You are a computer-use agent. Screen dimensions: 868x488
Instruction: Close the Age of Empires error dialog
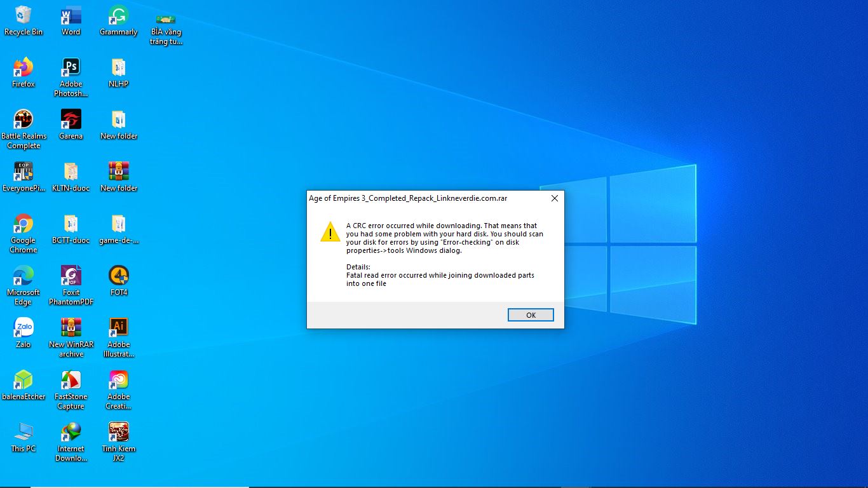click(554, 198)
